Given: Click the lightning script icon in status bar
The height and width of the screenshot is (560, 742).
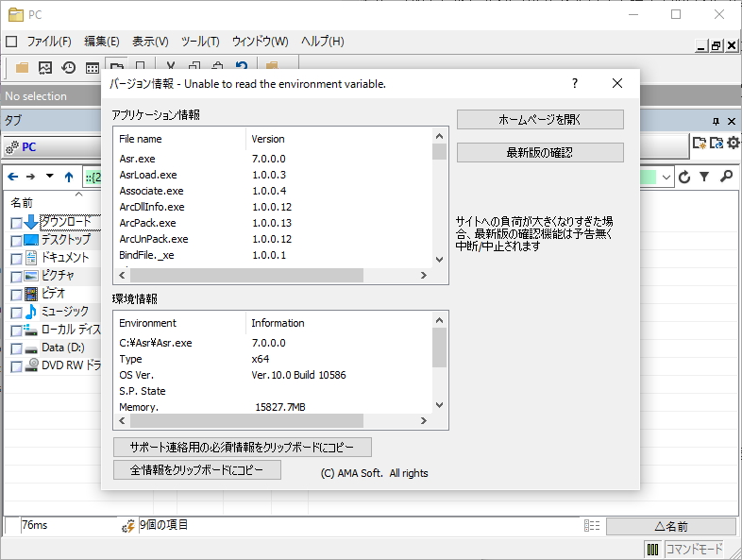Looking at the screenshot, I should (x=128, y=525).
